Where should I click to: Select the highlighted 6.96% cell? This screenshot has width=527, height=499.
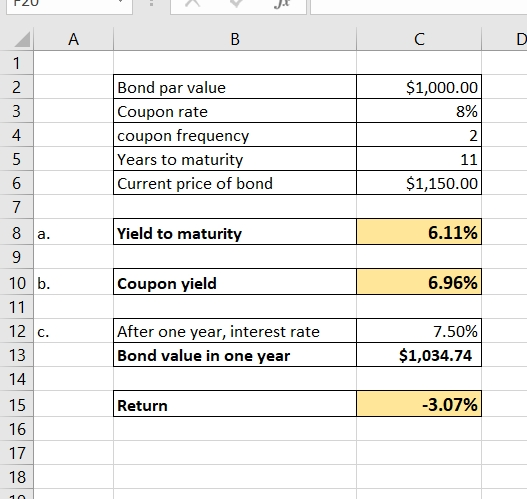click(x=419, y=282)
